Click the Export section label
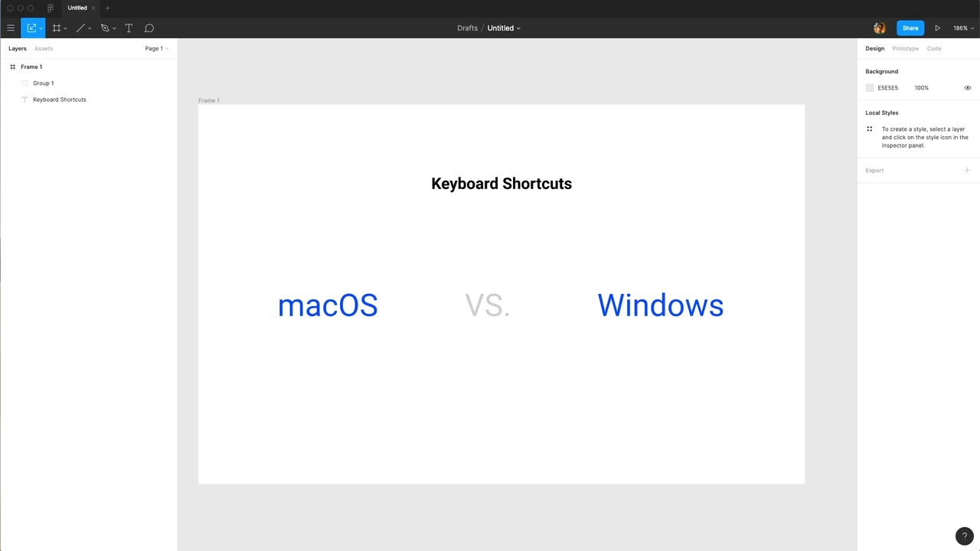Image resolution: width=980 pixels, height=551 pixels. point(874,170)
